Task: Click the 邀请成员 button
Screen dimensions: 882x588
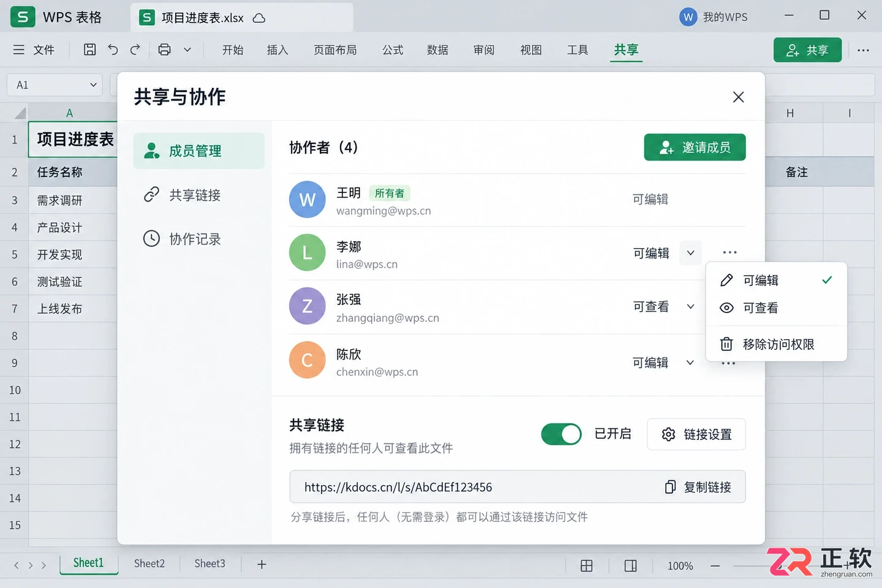Action: pos(695,147)
